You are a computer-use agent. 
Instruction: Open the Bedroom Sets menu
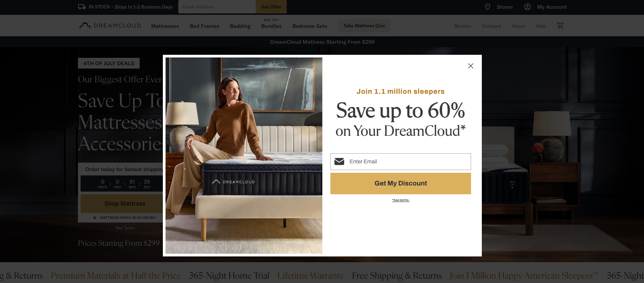(310, 26)
